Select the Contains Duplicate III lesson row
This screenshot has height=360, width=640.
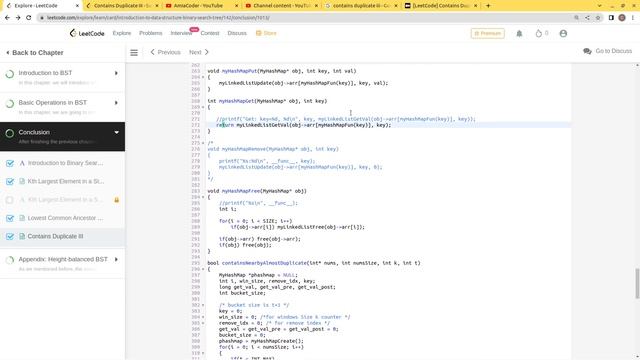point(62,236)
